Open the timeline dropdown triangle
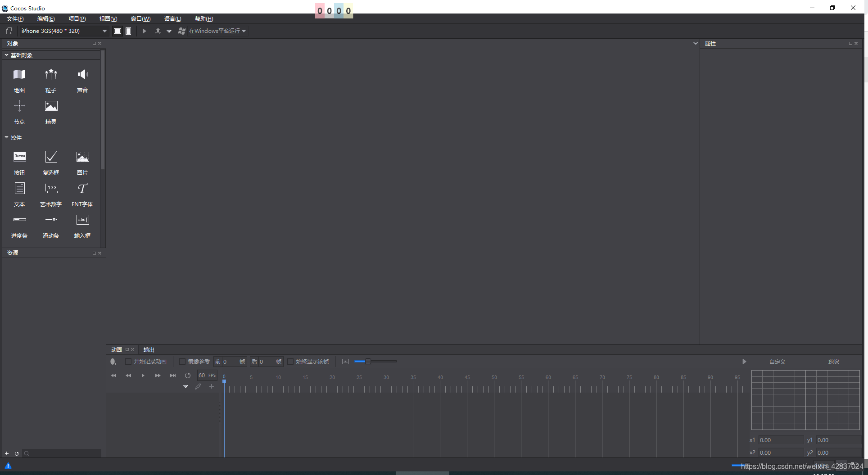The height and width of the screenshot is (475, 868). [x=185, y=387]
